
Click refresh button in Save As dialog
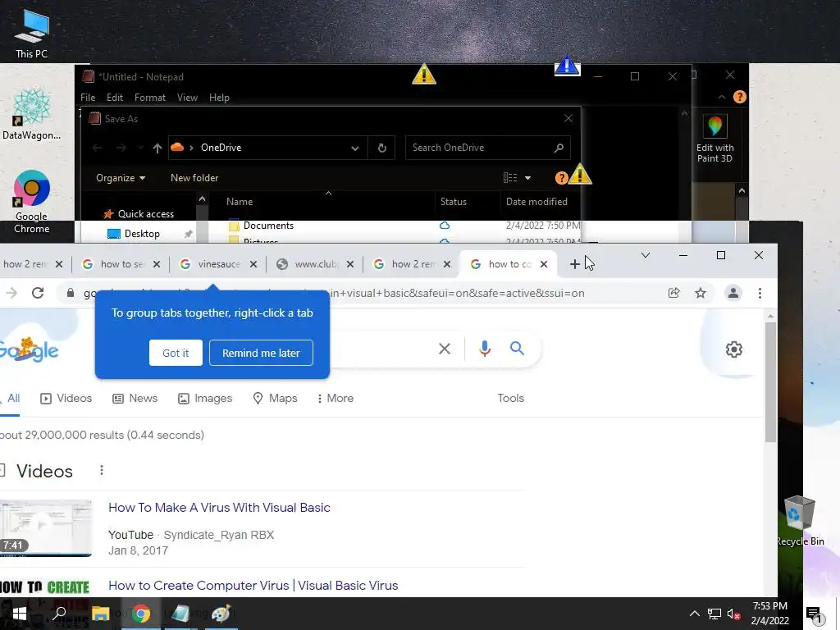(x=382, y=148)
